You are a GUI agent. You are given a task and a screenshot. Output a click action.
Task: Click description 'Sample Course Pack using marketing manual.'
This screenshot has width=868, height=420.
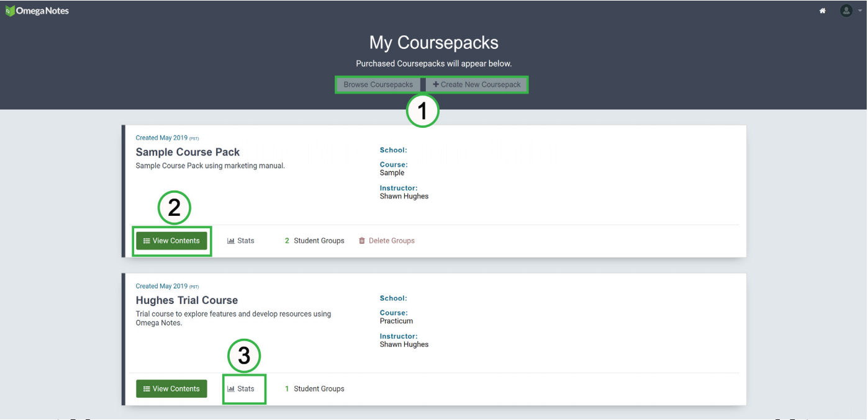tap(210, 166)
